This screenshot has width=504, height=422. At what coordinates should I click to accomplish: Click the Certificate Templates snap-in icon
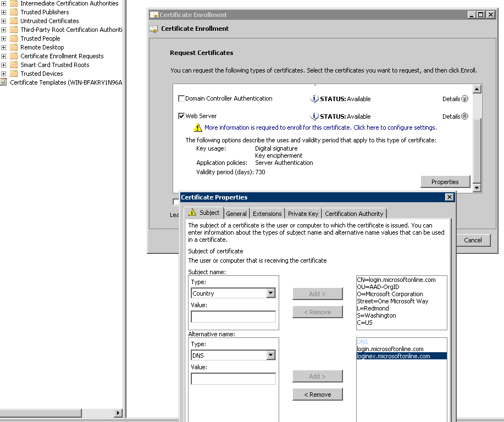[x=3, y=82]
